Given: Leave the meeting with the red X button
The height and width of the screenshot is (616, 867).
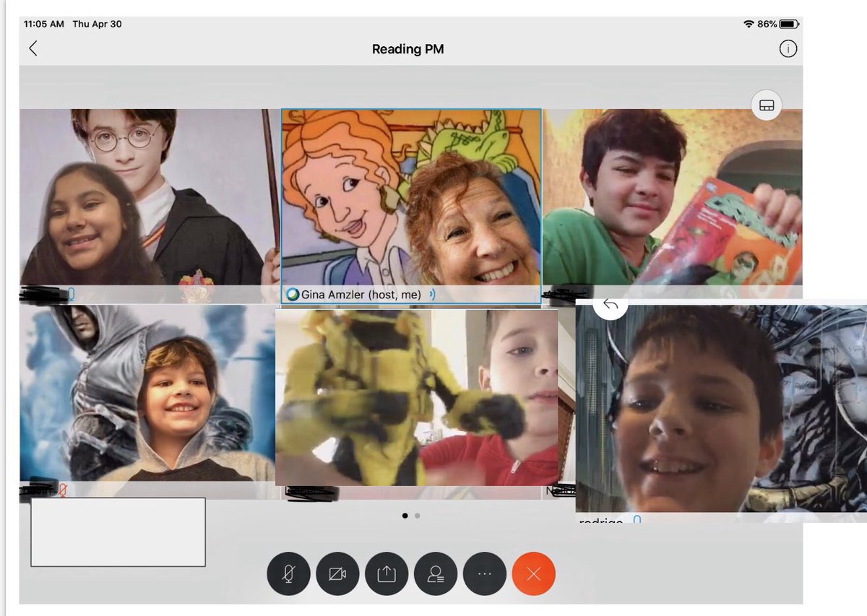Looking at the screenshot, I should click(533, 574).
